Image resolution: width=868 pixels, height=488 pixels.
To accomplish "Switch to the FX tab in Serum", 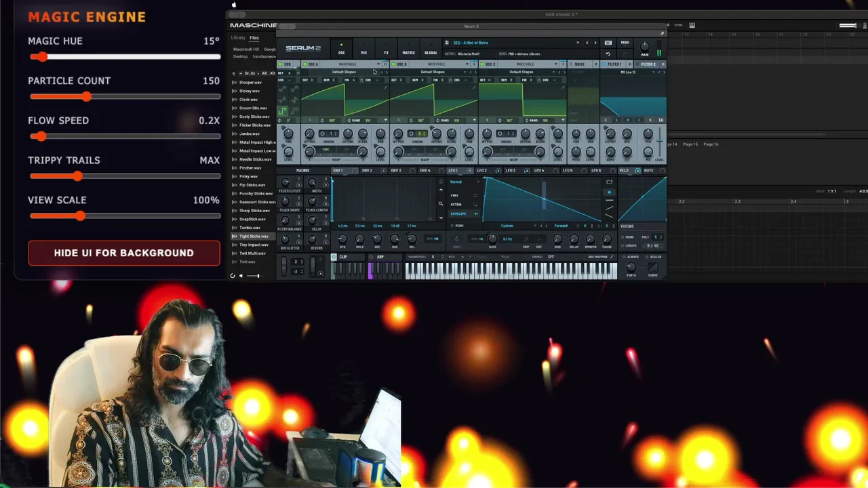I will pos(386,49).
